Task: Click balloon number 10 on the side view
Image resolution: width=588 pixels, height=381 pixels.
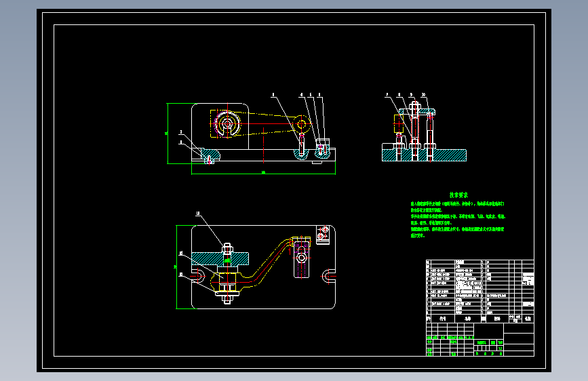Action: click(423, 95)
